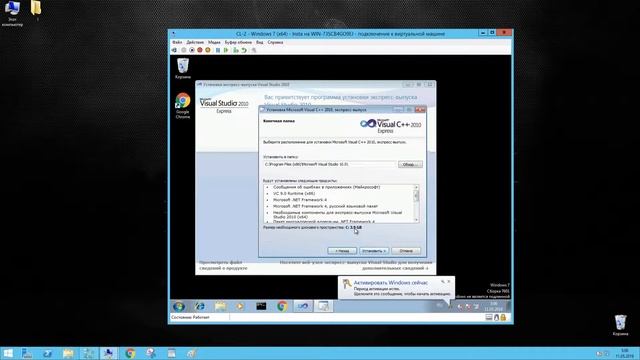Click the Windows 7 Start orb in VM
Viewport: 640px width, 360px height.
coord(179,306)
